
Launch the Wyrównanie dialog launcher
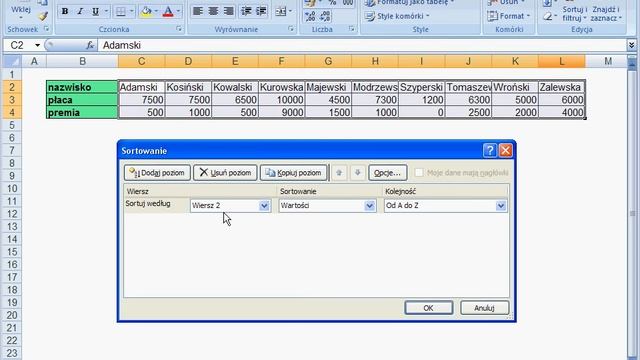pos(291,29)
